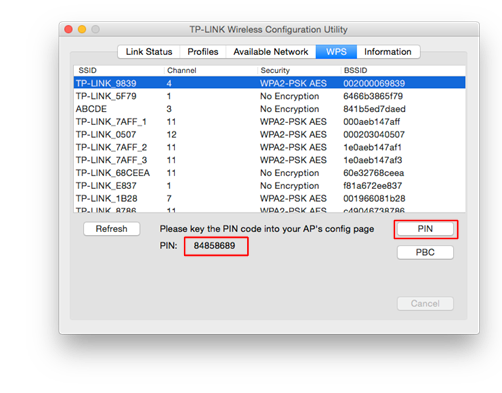Open the Profiles tab
Screen dimensions: 502x393
click(x=203, y=52)
